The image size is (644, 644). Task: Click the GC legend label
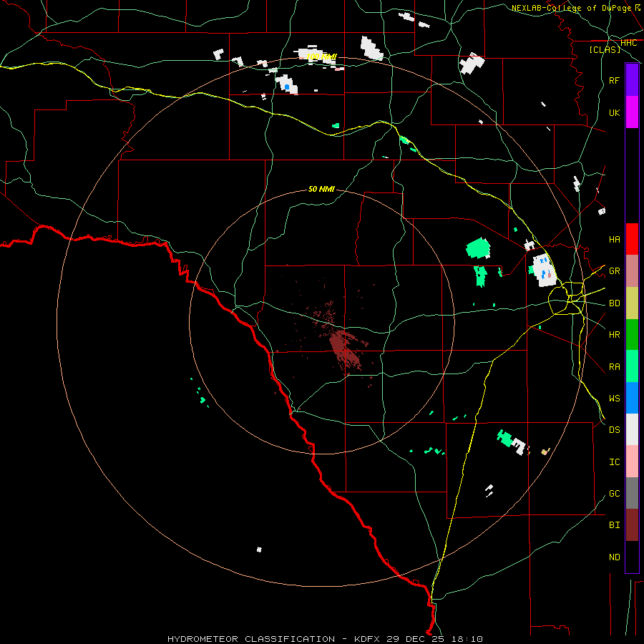[x=614, y=494]
